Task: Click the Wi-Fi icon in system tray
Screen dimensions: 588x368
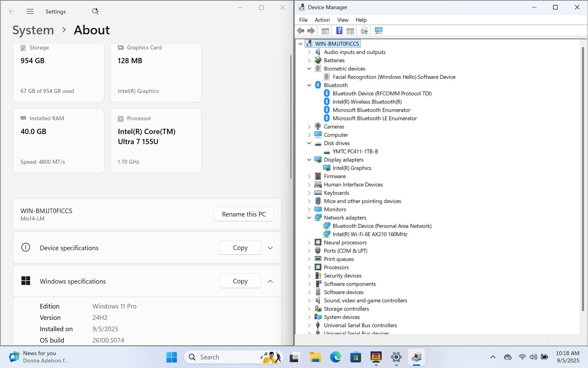Action: (x=522, y=357)
